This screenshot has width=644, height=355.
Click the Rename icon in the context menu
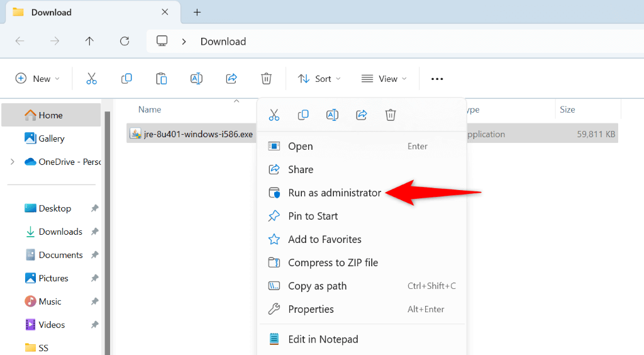point(332,115)
